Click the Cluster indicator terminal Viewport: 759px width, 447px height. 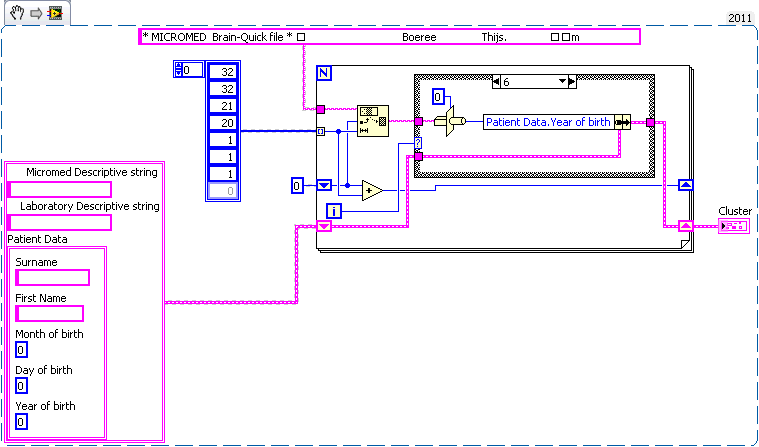[734, 226]
